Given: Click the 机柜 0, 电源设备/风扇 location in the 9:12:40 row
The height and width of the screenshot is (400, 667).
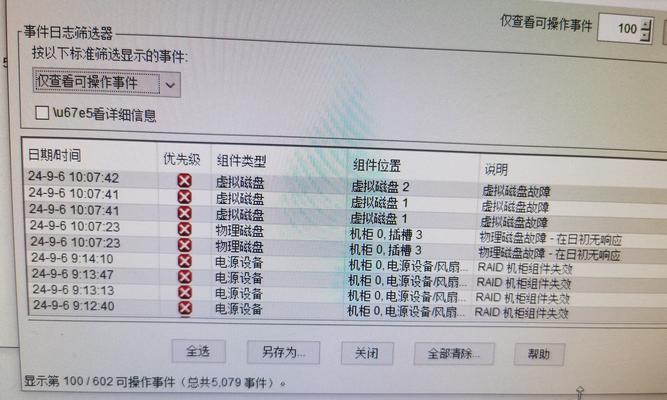Looking at the screenshot, I should [x=406, y=311].
